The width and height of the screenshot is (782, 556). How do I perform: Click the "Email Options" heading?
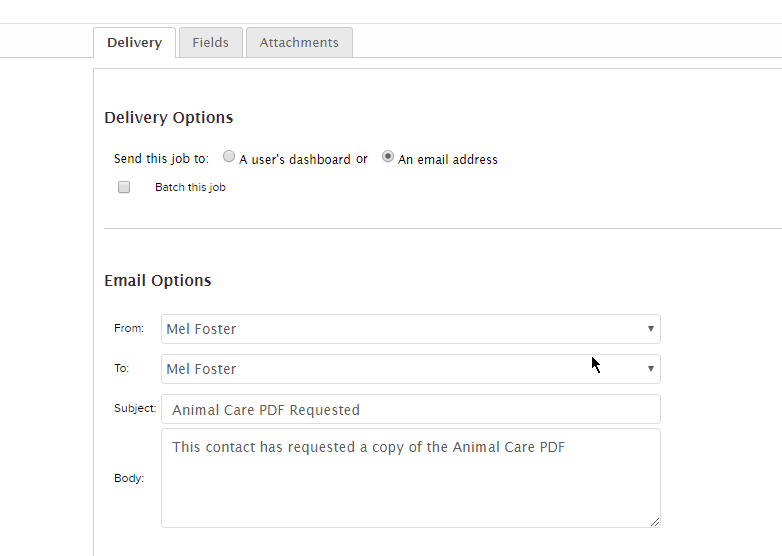point(158,280)
